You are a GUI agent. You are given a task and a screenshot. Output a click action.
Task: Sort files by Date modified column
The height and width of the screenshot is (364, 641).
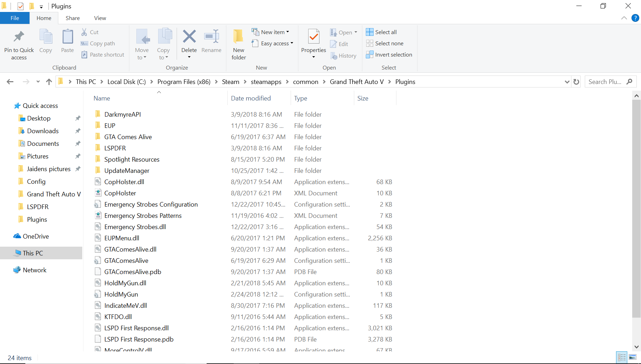pos(251,98)
